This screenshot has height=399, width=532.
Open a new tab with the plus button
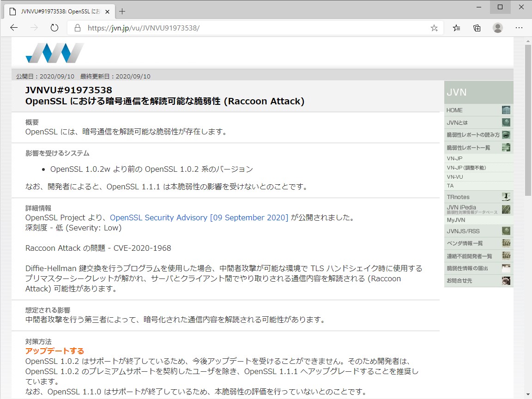(122, 12)
